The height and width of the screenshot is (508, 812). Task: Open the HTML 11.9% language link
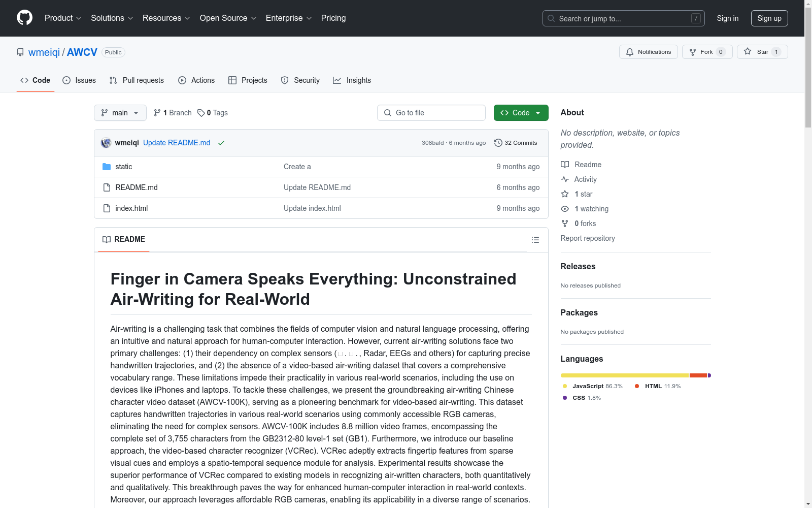[658, 386]
